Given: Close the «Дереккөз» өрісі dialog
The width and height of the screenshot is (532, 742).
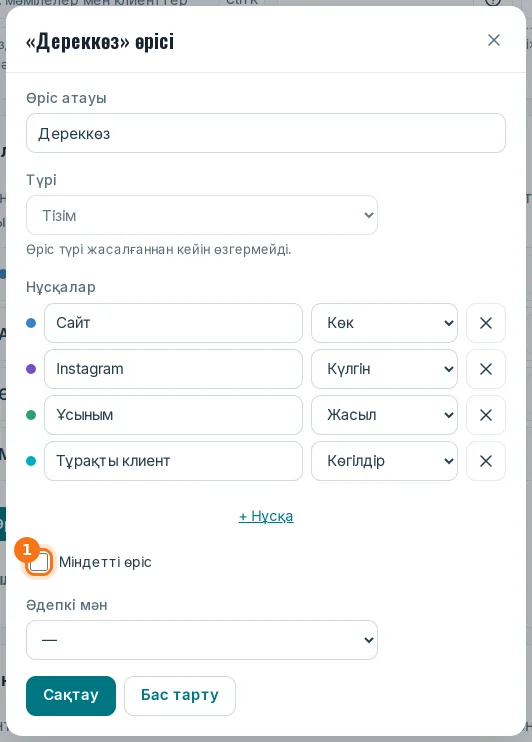Looking at the screenshot, I should click(x=494, y=40).
